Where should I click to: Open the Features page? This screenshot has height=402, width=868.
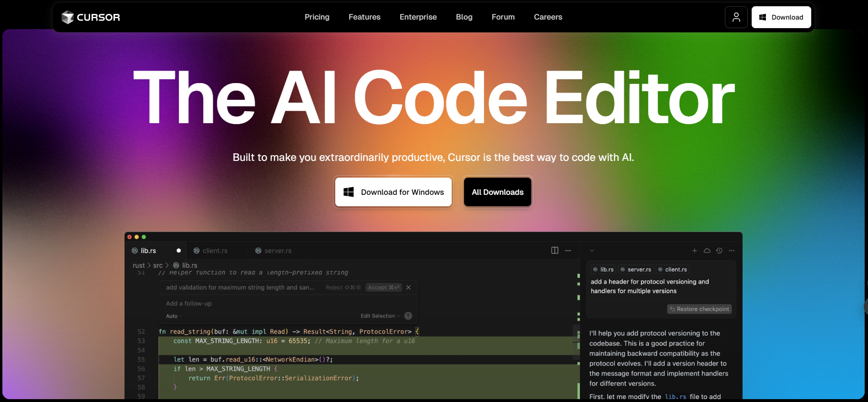[x=364, y=17]
